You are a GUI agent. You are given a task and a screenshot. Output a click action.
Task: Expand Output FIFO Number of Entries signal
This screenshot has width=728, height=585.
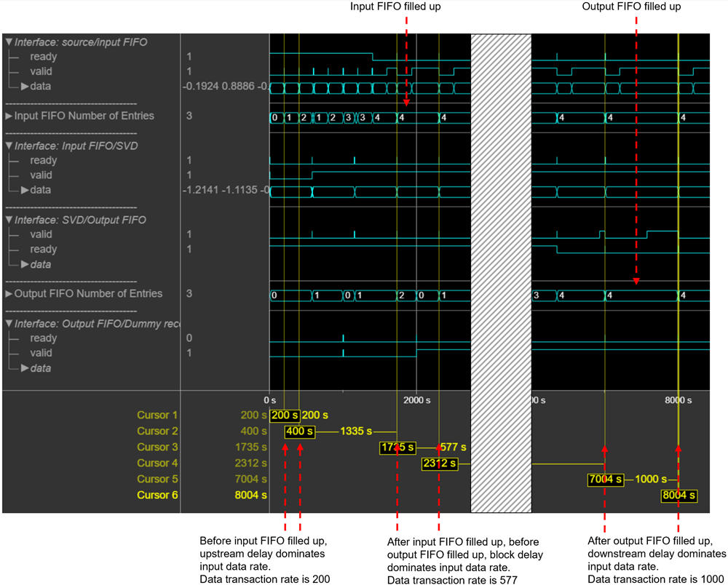pyautogui.click(x=9, y=294)
